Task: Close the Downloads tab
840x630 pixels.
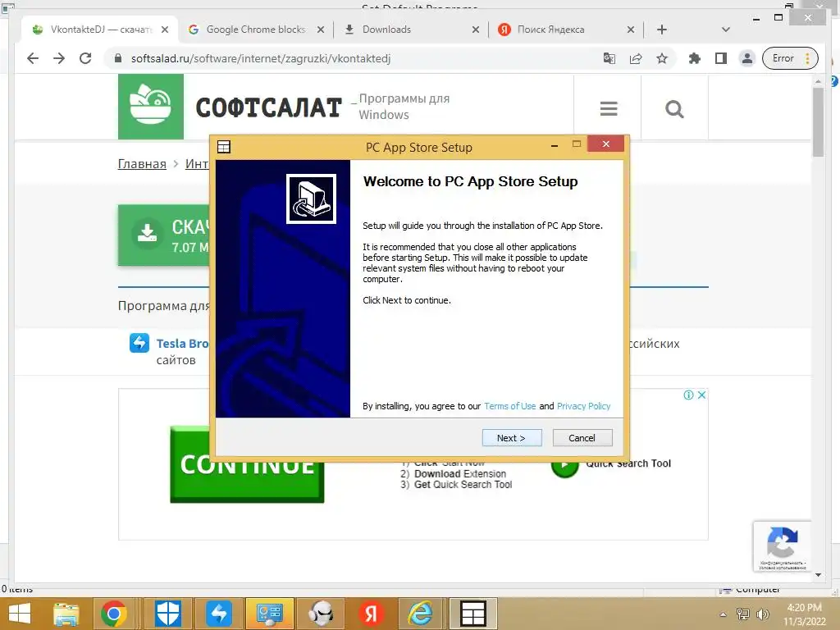Action: click(475, 30)
